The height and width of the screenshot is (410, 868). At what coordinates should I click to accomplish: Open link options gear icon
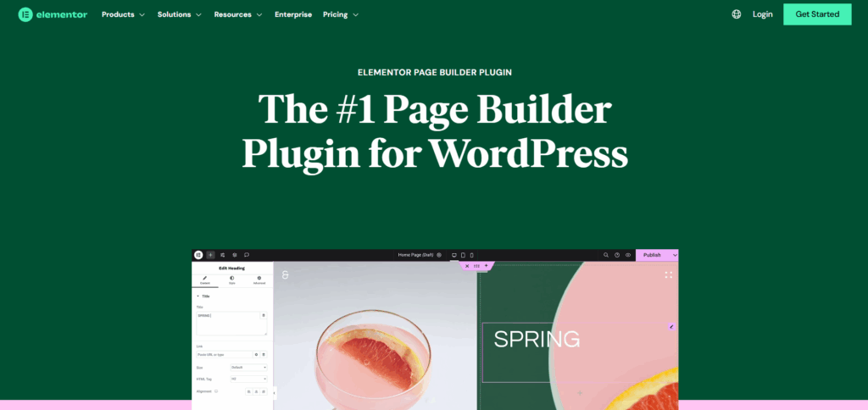pos(256,355)
